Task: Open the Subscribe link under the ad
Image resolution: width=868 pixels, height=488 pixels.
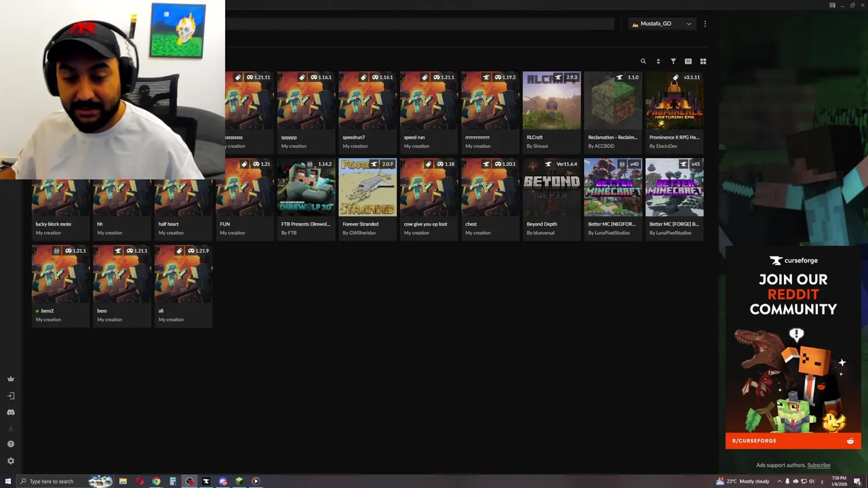Action: (818, 465)
